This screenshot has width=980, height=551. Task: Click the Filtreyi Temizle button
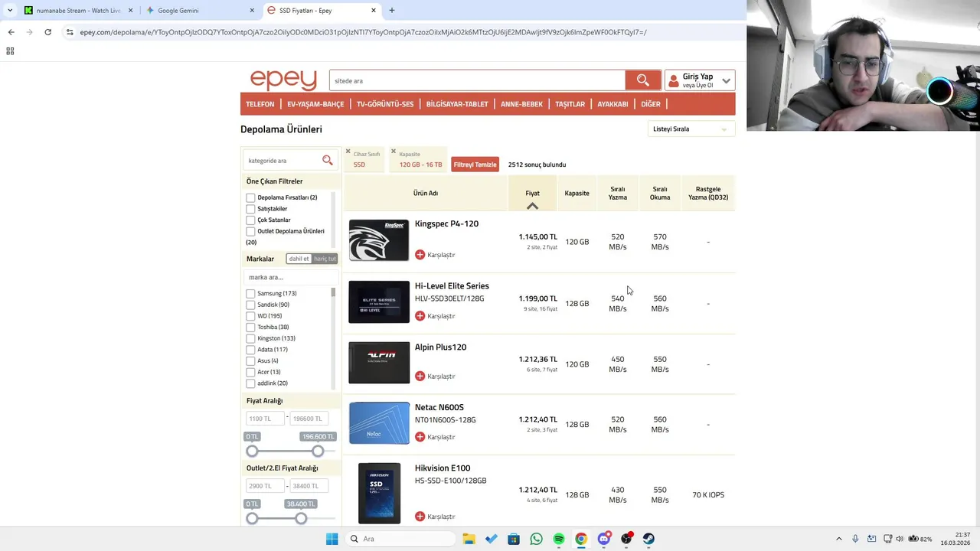[x=475, y=165]
